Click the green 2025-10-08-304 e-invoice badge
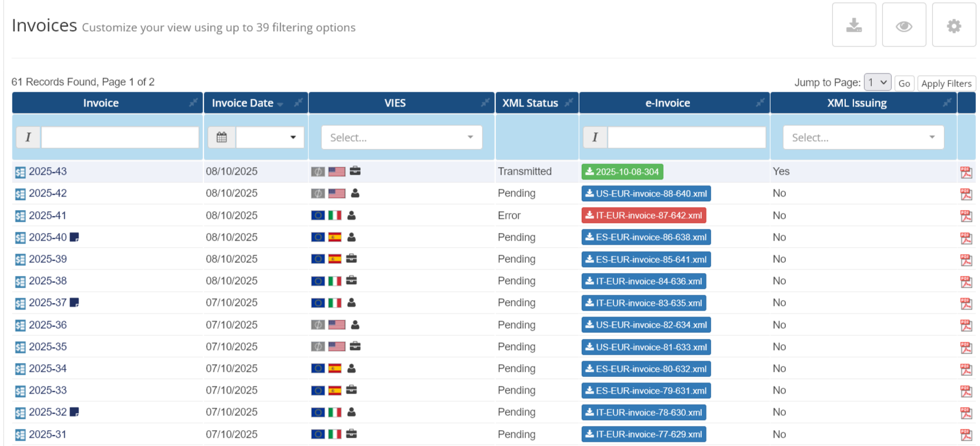Image resolution: width=980 pixels, height=446 pixels. click(622, 172)
